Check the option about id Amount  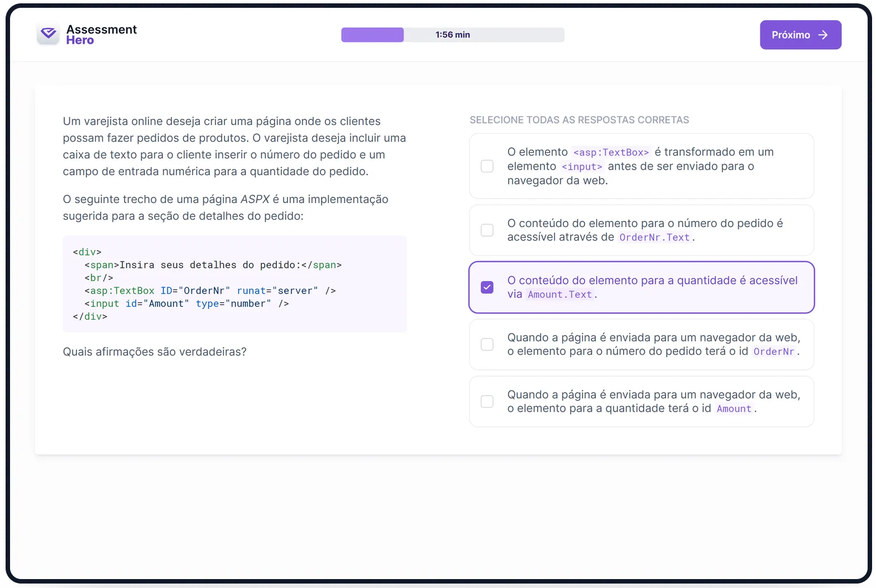click(487, 402)
